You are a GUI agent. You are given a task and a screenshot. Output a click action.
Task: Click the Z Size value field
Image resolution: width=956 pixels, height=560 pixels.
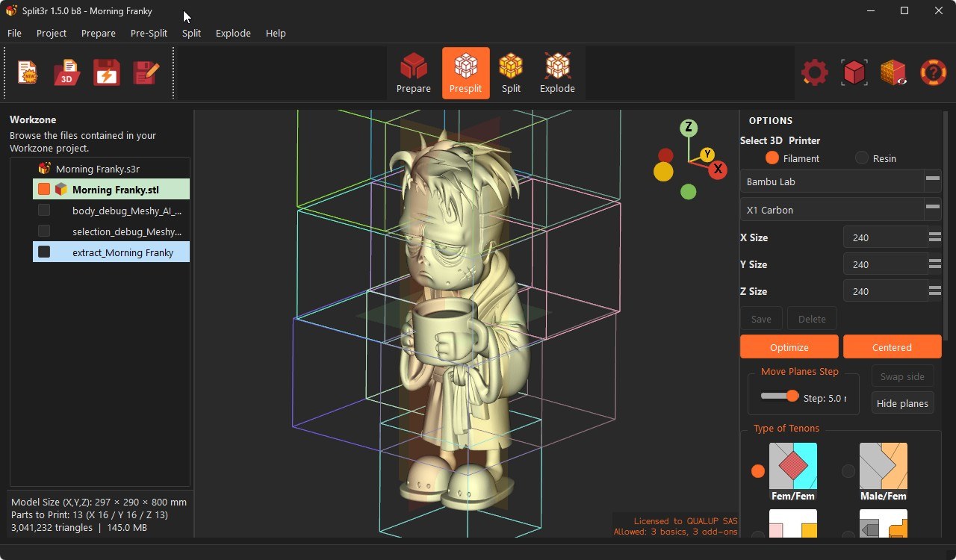[885, 291]
